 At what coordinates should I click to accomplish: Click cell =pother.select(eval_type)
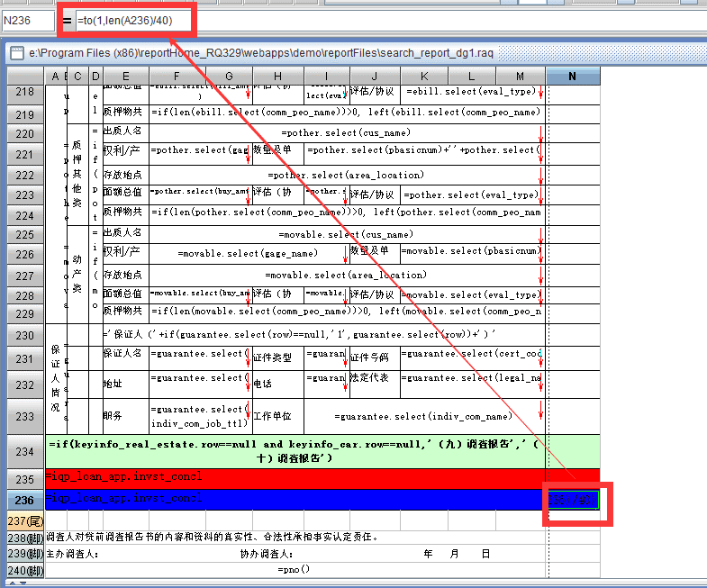473,195
